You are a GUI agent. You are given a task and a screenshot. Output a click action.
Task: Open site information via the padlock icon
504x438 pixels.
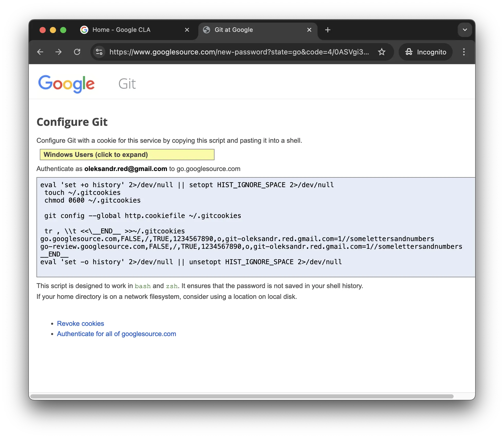[99, 52]
